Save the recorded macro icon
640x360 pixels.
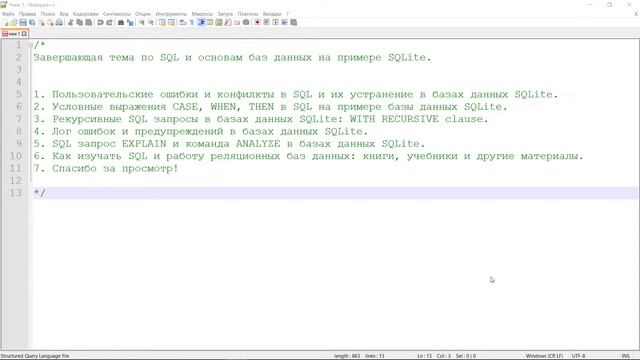click(293, 22)
